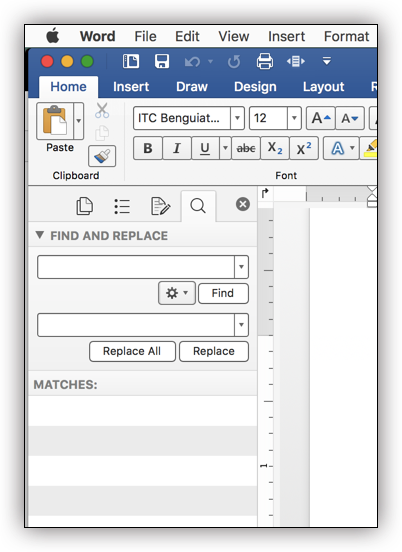This screenshot has height=552, width=402.
Task: Show the Reviewing pane icon
Action: tap(160, 206)
